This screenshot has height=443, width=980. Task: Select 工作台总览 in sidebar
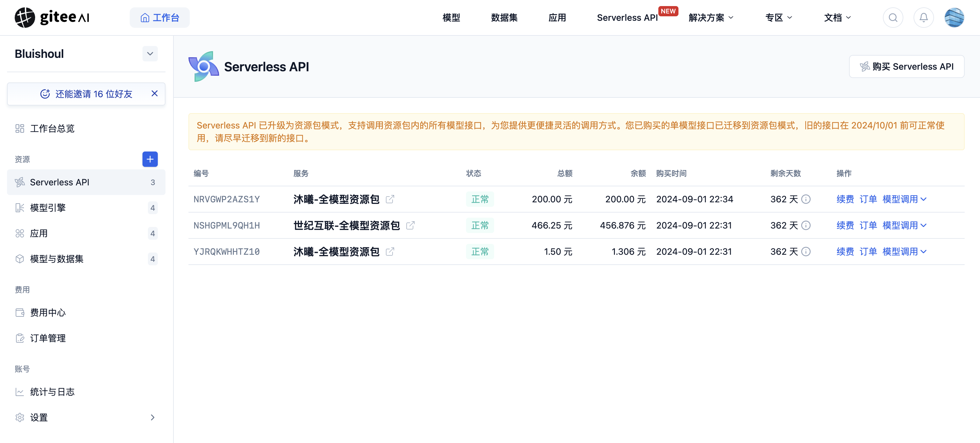(x=86, y=128)
